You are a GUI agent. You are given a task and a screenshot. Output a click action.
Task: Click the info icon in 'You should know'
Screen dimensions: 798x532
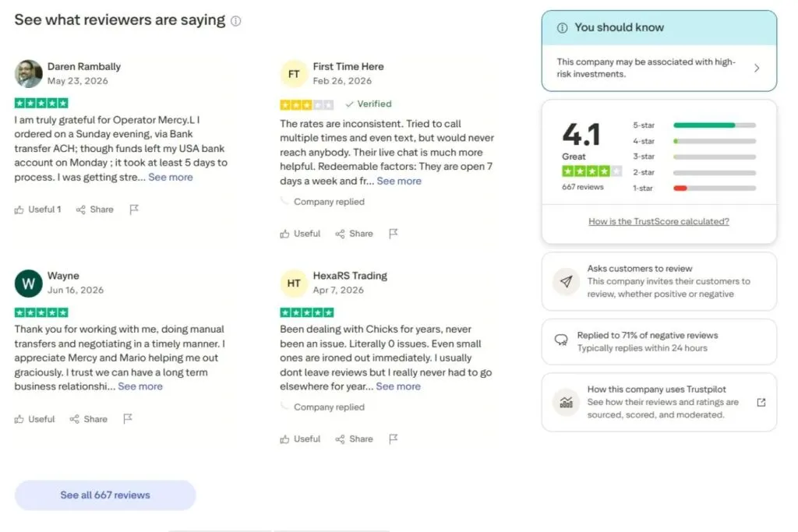[x=563, y=28]
